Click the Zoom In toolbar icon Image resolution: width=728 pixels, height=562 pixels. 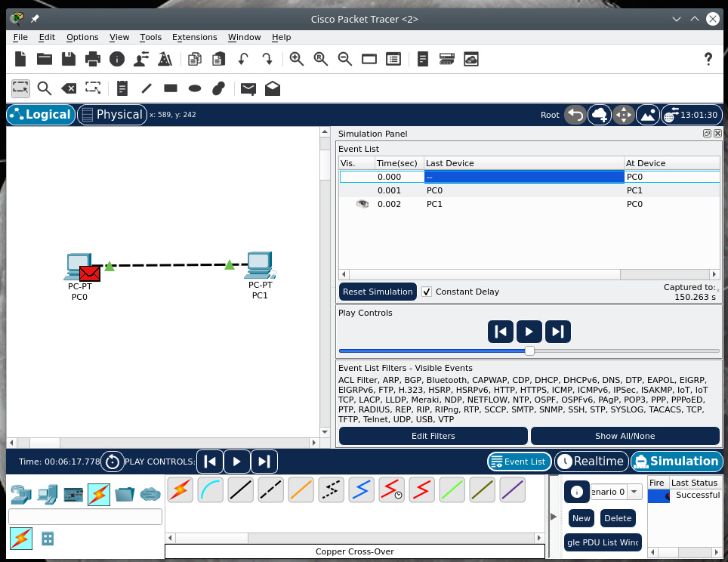[x=297, y=59]
